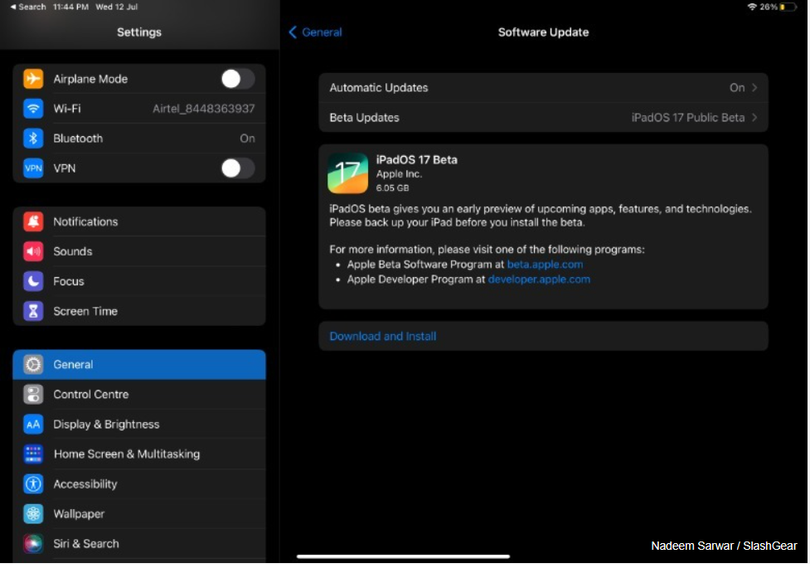Open Bluetooth settings showing On
Screen dimensions: 810x564
click(139, 138)
